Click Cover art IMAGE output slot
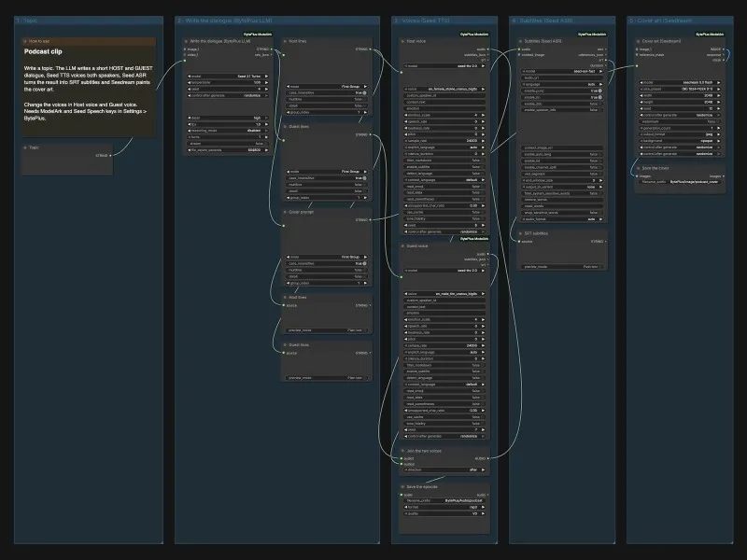 click(723, 49)
